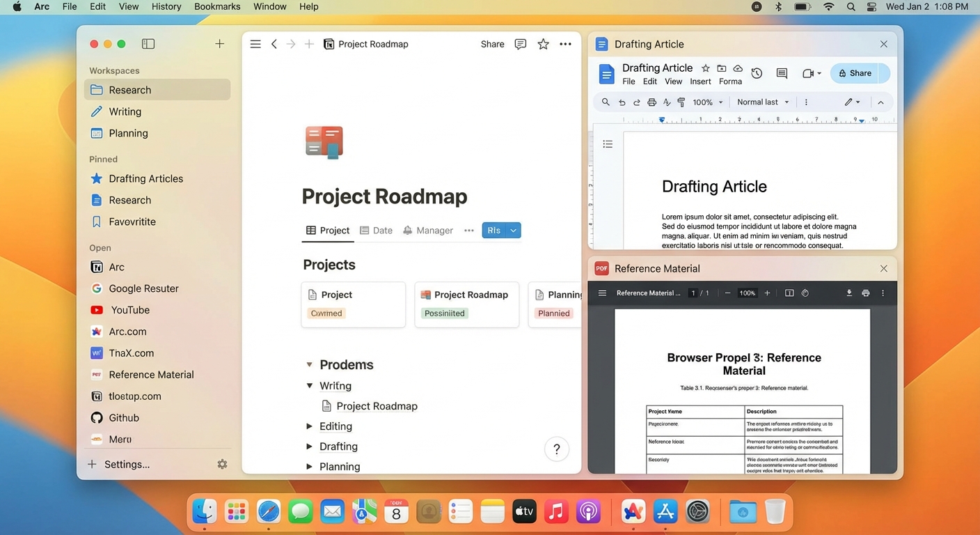The width and height of the screenshot is (980, 535).
Task: Collapse the Writing section in Project Roadmap
Action: (x=309, y=385)
